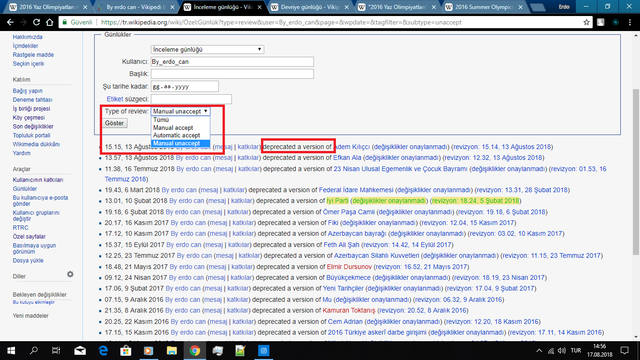640x360 pixels.
Task: Open the language settings gear next to Diller
Action: point(70,274)
